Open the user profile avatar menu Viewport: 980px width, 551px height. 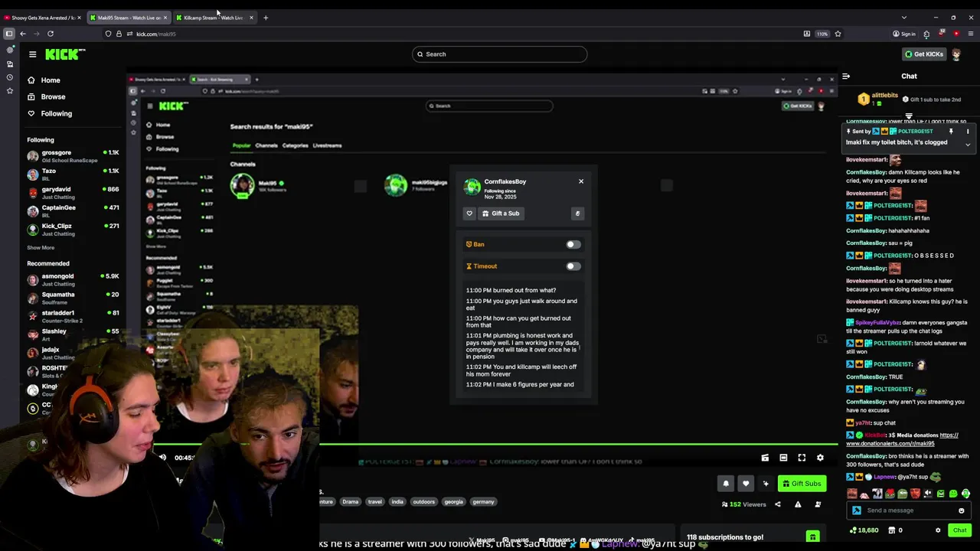click(x=956, y=54)
